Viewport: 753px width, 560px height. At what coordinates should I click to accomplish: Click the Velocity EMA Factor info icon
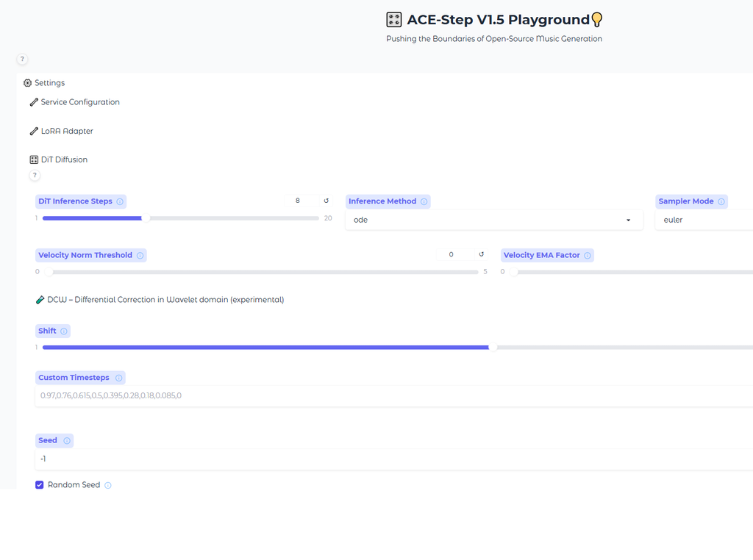588,255
